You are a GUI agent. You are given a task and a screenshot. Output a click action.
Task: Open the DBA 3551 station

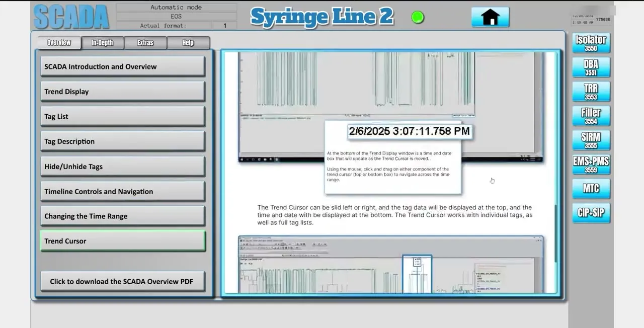(x=591, y=67)
